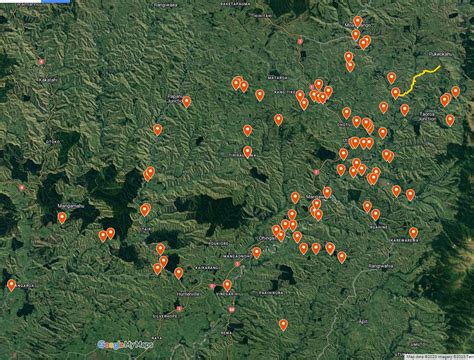Select the Apiti place label
The width and height of the screenshot is (474, 360).
click(363, 321)
